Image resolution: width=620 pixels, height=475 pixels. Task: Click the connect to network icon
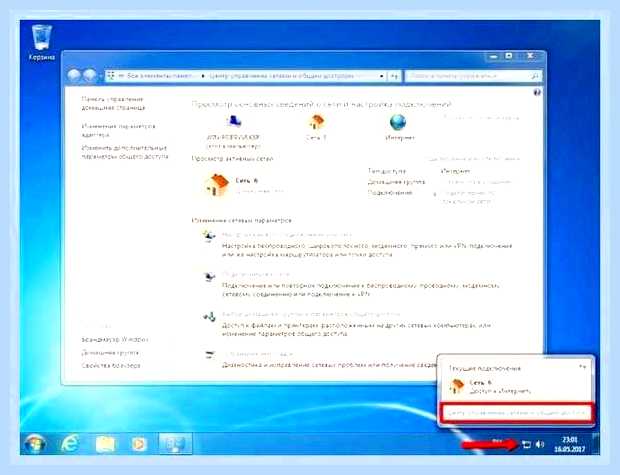pyautogui.click(x=209, y=276)
